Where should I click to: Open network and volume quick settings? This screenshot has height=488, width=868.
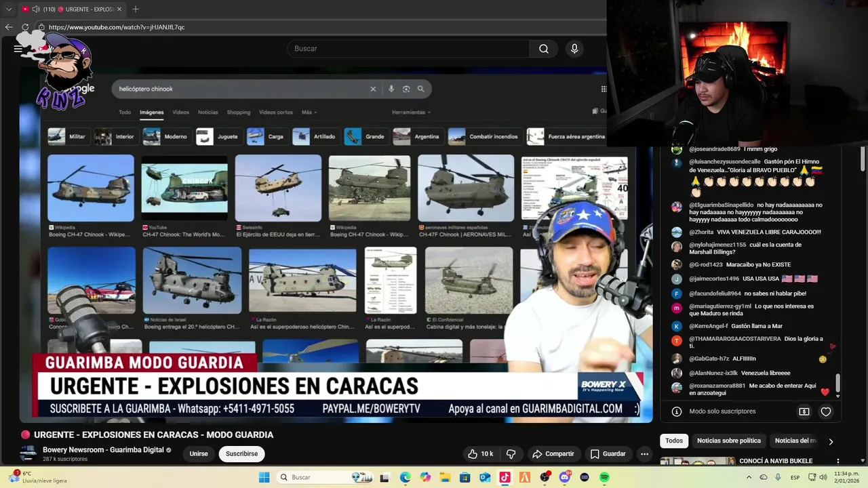click(817, 477)
